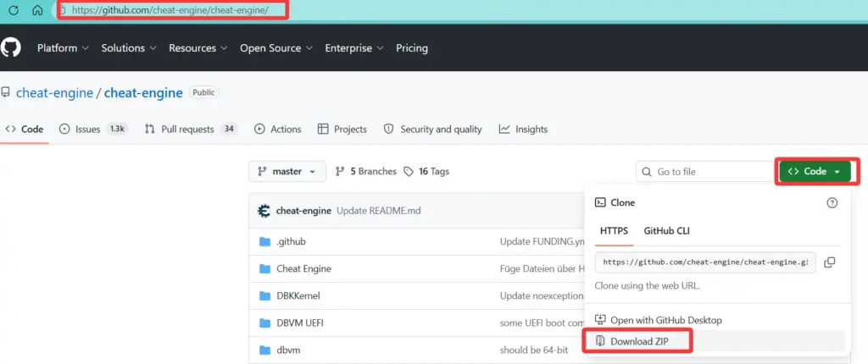Open the Resources menu

[198, 48]
